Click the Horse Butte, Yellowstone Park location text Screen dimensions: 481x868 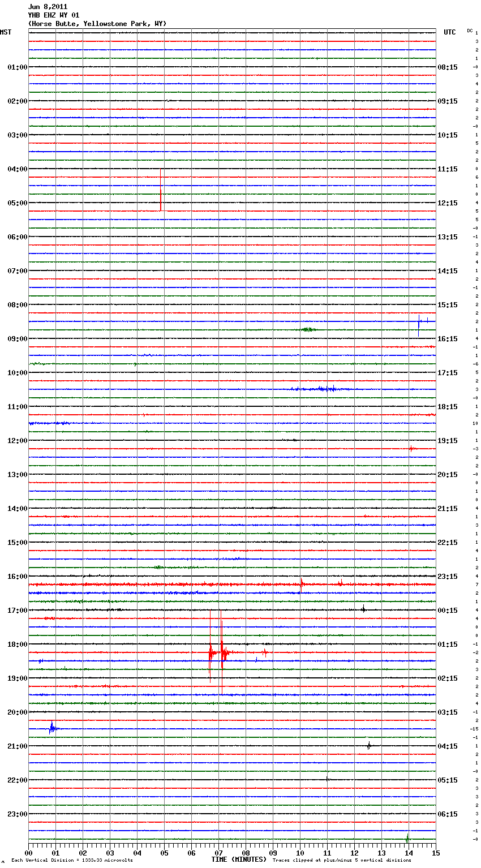click(x=97, y=24)
